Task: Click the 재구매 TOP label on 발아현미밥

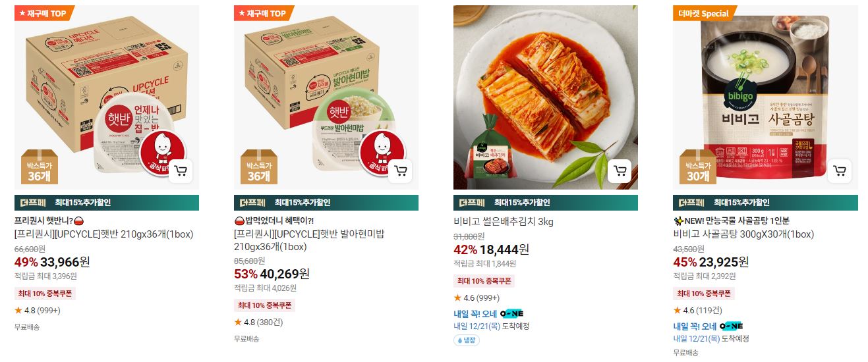Action: [264, 13]
